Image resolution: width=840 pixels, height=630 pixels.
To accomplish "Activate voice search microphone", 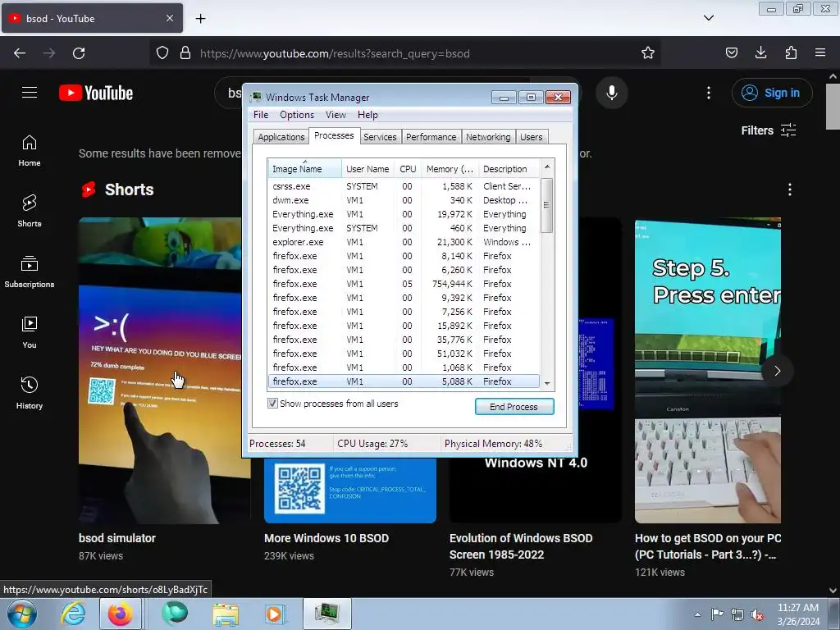I will click(611, 93).
